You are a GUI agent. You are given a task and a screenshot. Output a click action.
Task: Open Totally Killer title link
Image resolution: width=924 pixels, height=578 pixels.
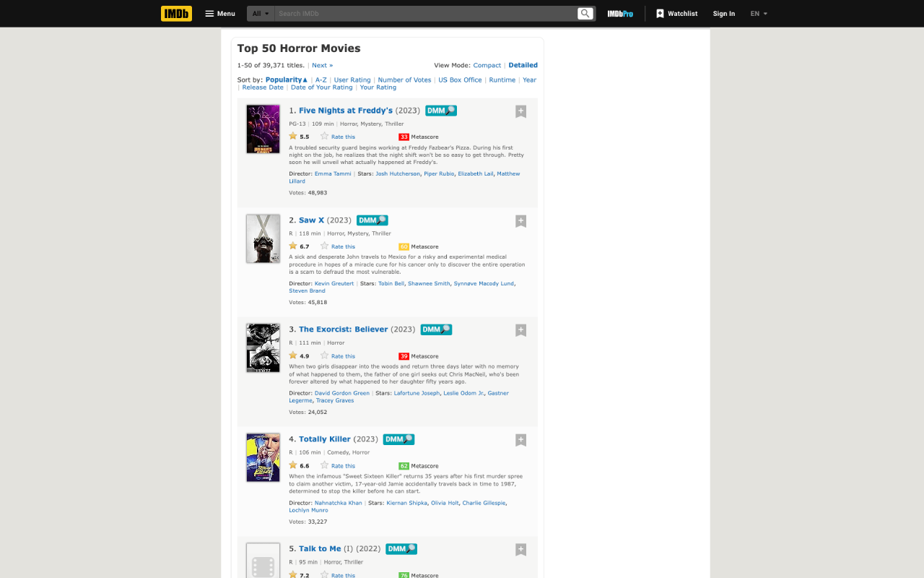(325, 439)
